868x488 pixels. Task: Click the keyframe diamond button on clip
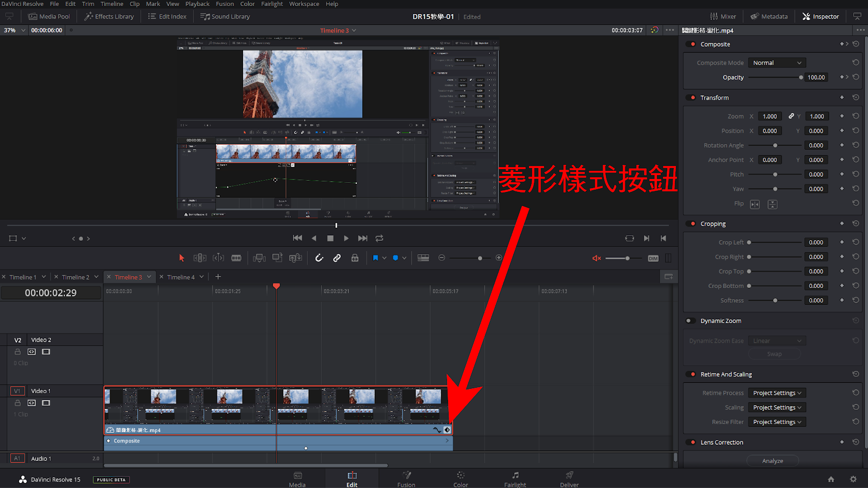point(447,430)
